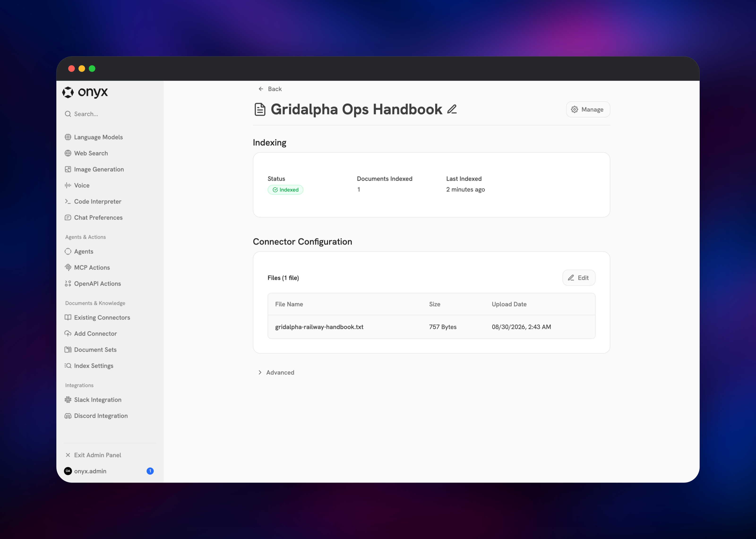The width and height of the screenshot is (756, 539).
Task: Click the Size column header
Action: click(435, 304)
